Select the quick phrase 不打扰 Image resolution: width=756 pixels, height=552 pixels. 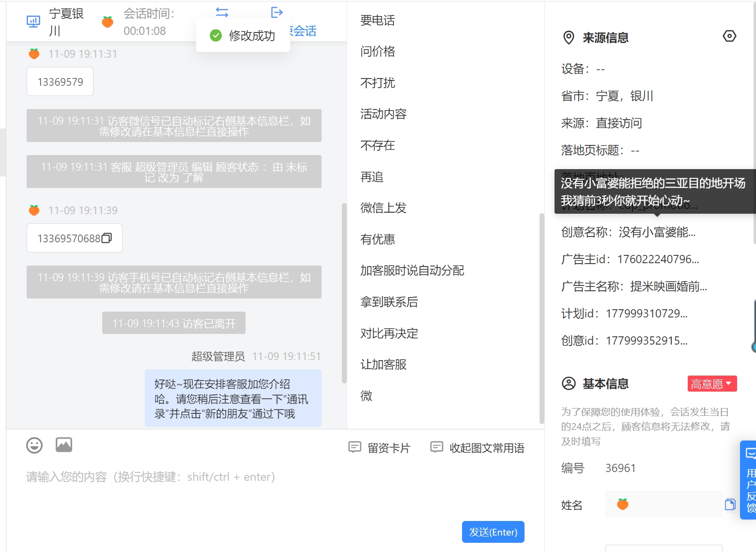pos(378,83)
